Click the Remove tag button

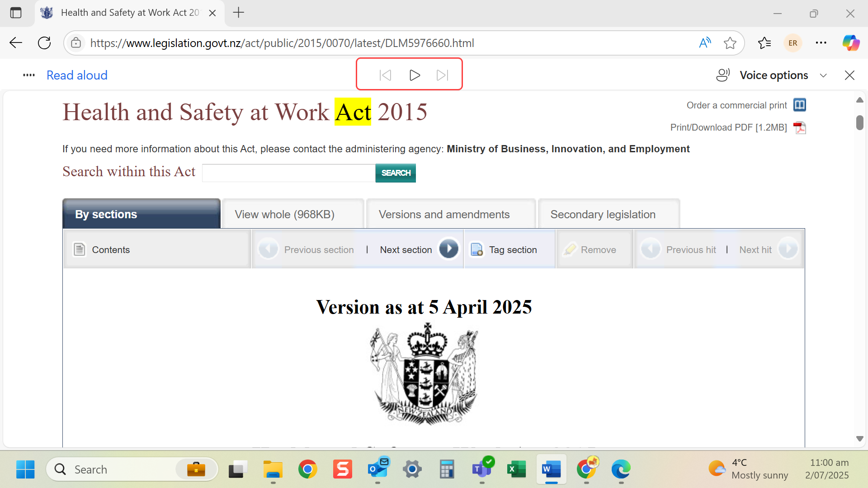pyautogui.click(x=594, y=249)
